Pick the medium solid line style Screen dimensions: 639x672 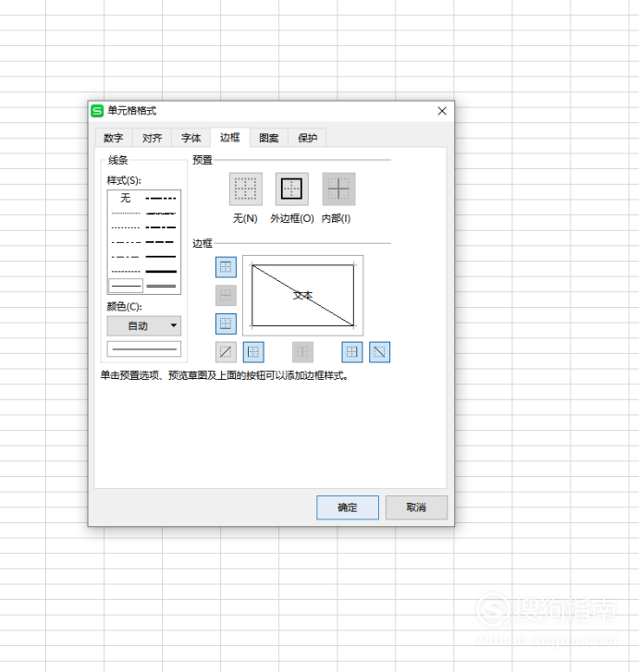click(161, 257)
